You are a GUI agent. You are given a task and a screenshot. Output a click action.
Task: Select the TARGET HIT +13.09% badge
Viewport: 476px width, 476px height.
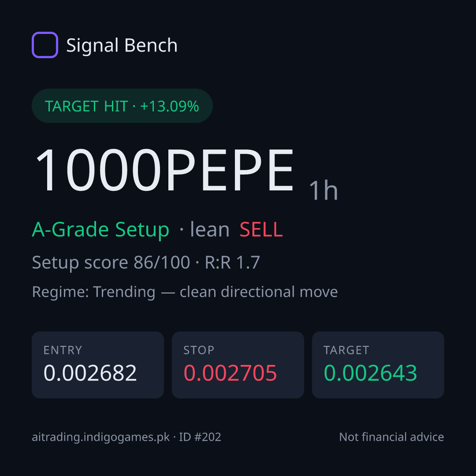pos(122,106)
